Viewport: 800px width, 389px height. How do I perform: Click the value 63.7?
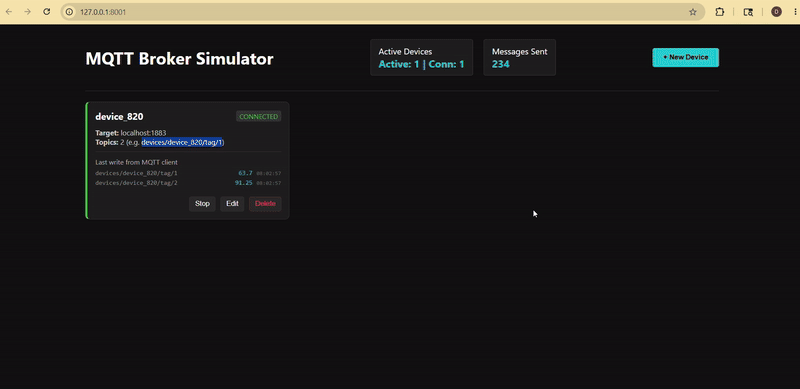[x=245, y=173]
